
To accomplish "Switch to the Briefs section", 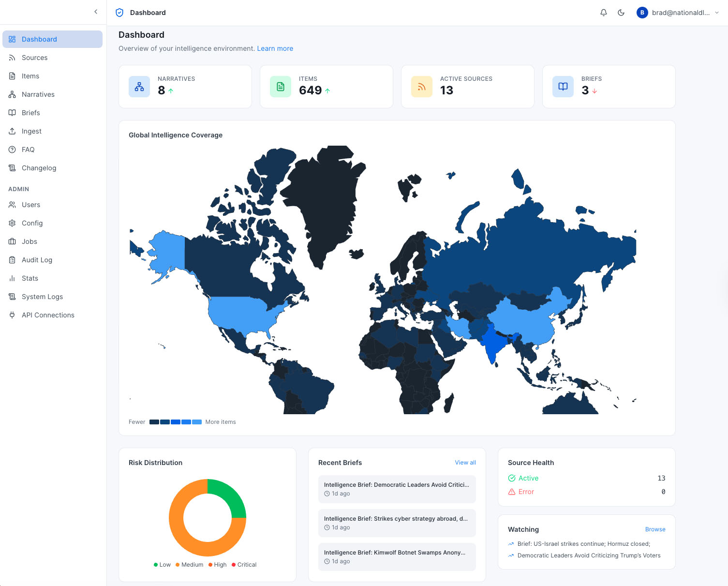I will click(x=30, y=112).
